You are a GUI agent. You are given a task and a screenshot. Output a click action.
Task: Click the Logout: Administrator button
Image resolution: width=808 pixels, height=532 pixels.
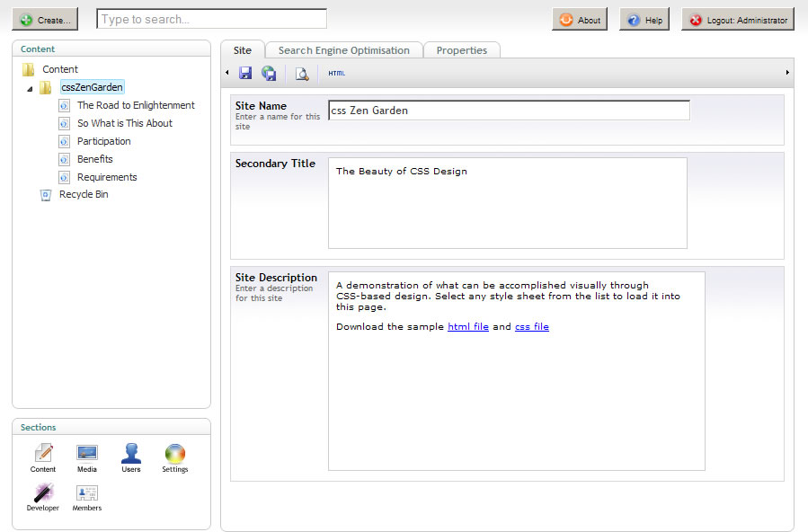click(x=737, y=20)
